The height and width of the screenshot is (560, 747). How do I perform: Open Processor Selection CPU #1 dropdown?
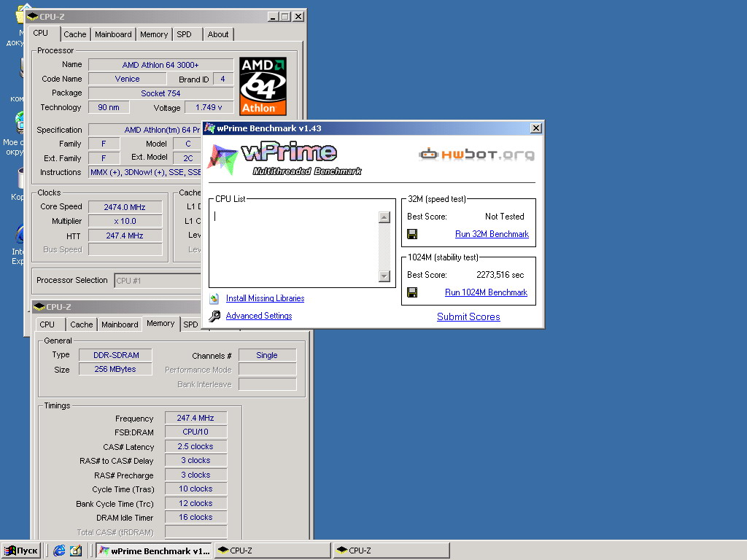coord(158,281)
